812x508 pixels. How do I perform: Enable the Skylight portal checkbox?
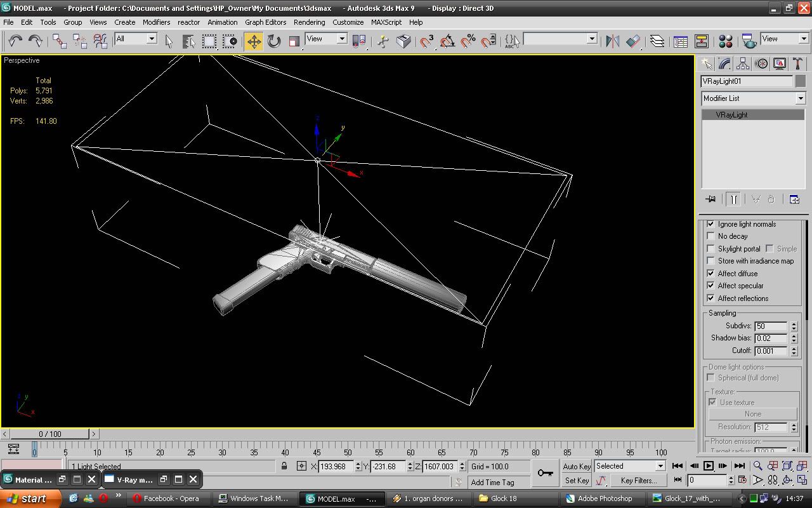[x=711, y=249]
